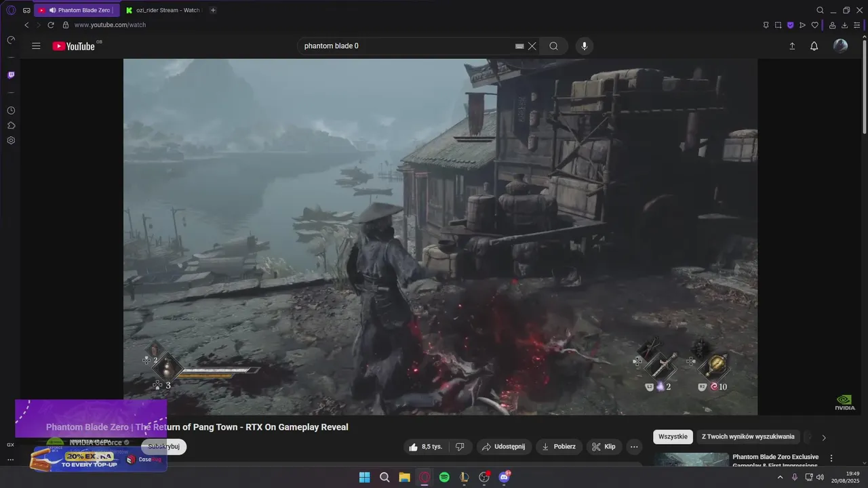This screenshot has height=488, width=868.
Task: Open the YouTube account avatar menu
Action: click(x=840, y=46)
